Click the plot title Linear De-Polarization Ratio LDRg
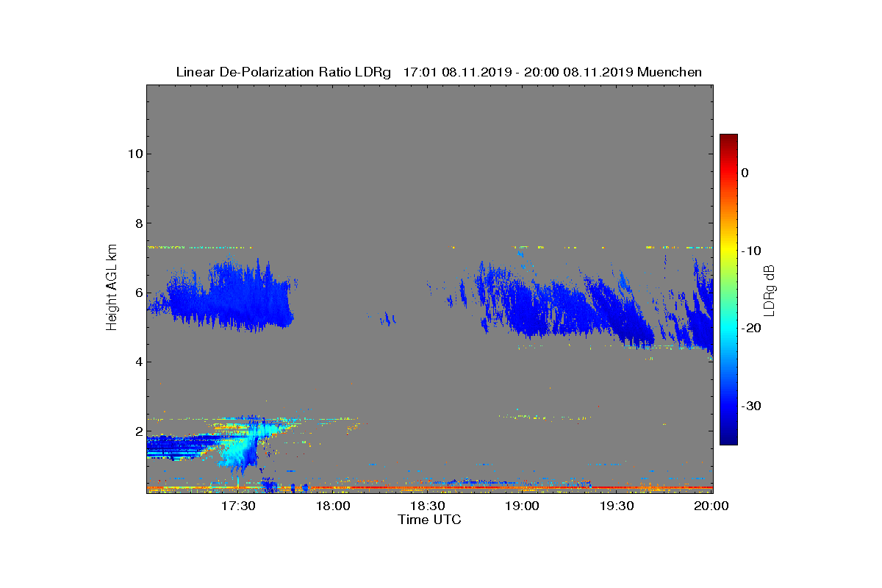 point(285,72)
